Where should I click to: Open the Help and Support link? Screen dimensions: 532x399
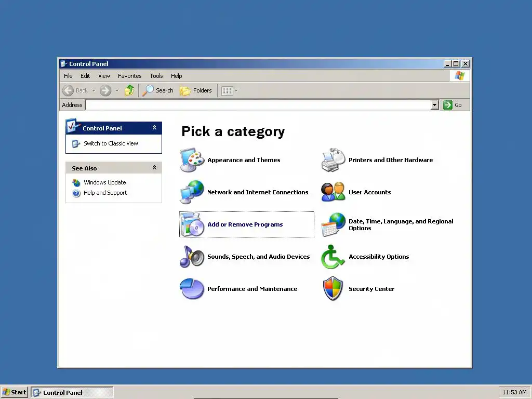[105, 193]
